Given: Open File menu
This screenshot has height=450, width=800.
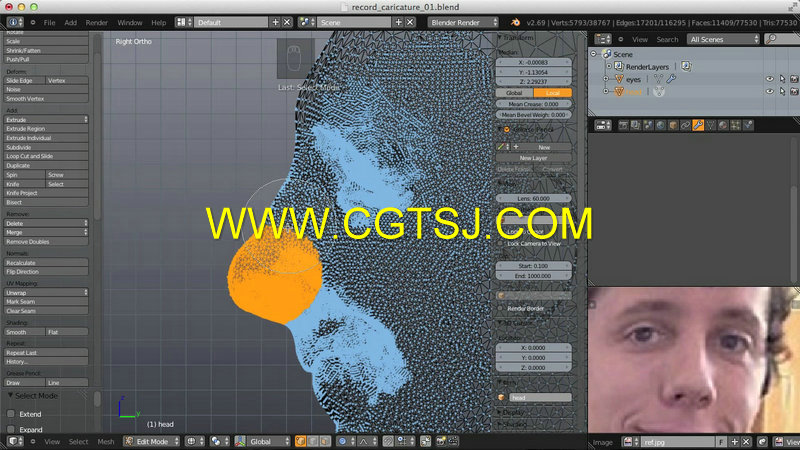Looking at the screenshot, I should [x=49, y=22].
